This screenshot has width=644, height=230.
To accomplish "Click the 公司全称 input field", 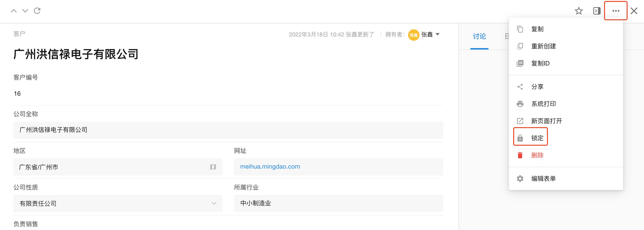I will click(228, 130).
